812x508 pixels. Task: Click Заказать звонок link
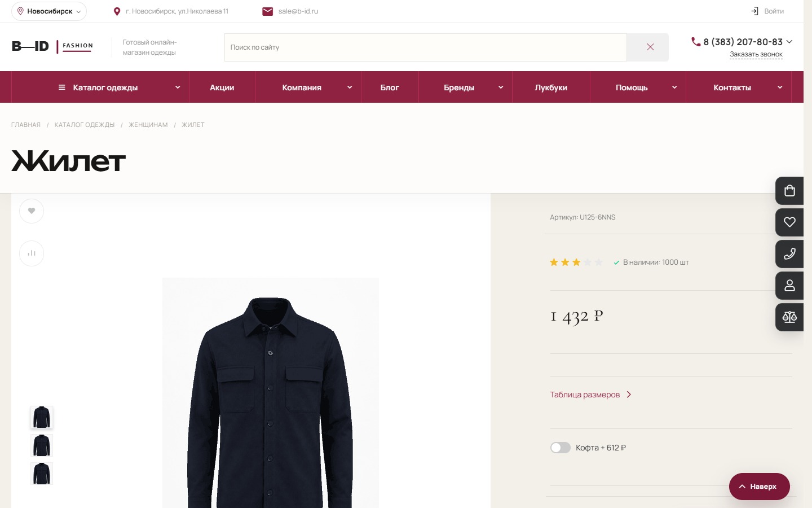click(x=756, y=55)
